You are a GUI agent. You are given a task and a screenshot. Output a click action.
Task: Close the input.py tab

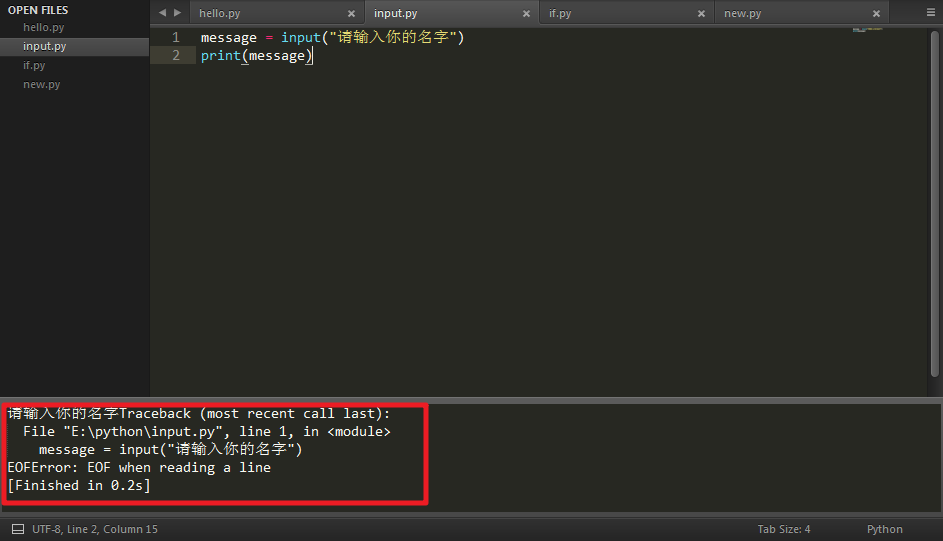click(526, 14)
